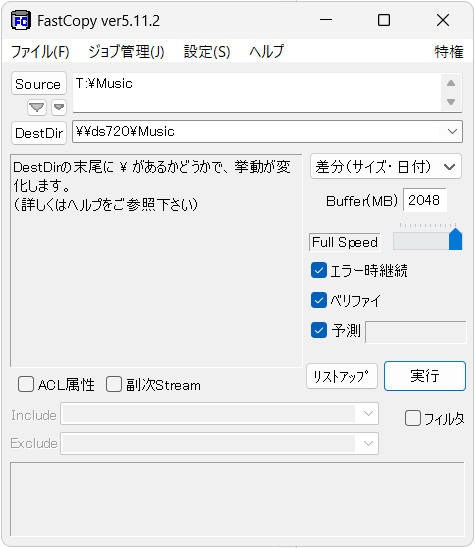Enable the フィルタ checkbox
Screen dimensions: 475x548
point(412,418)
